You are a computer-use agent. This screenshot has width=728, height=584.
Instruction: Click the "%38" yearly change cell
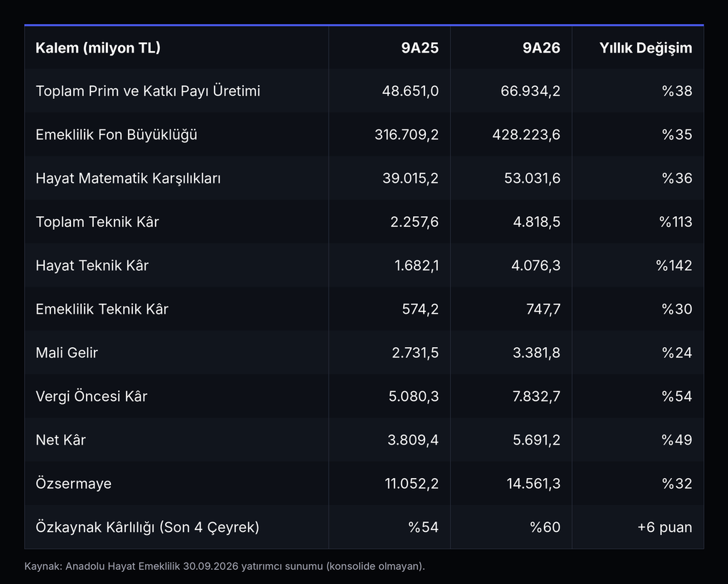[x=677, y=90]
